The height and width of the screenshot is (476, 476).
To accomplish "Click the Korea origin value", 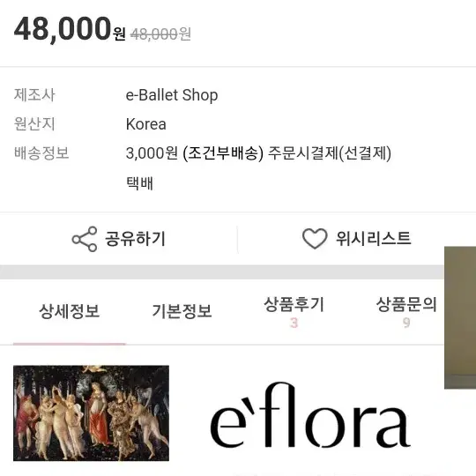I will click(146, 124).
